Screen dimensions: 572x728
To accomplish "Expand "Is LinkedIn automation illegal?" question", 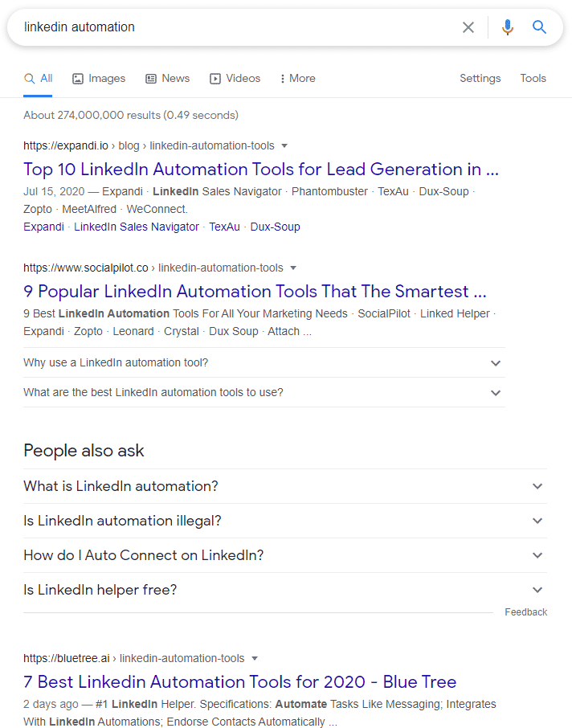I will [x=285, y=521].
